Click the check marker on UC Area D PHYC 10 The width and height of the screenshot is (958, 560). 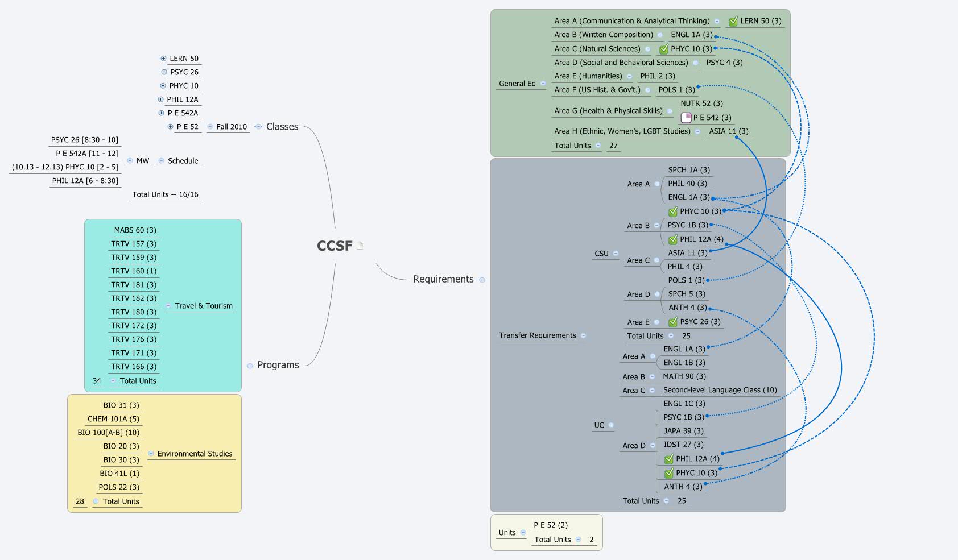click(668, 473)
